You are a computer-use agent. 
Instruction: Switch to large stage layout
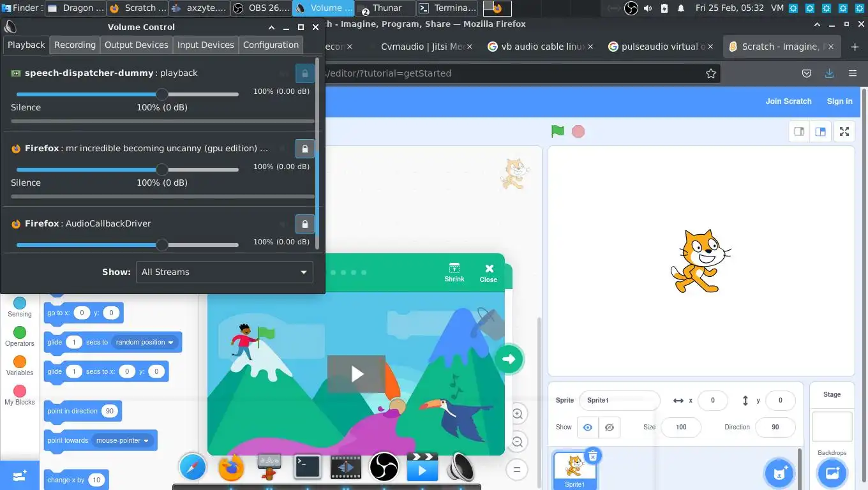tap(820, 131)
